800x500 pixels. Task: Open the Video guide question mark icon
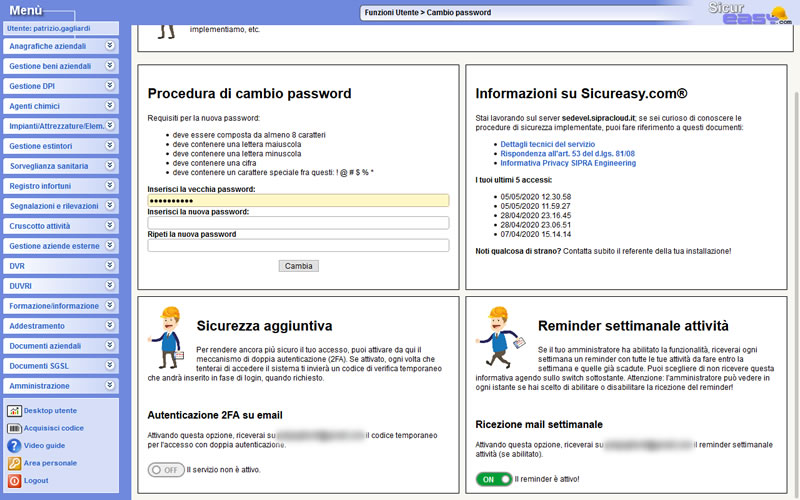[x=14, y=446]
